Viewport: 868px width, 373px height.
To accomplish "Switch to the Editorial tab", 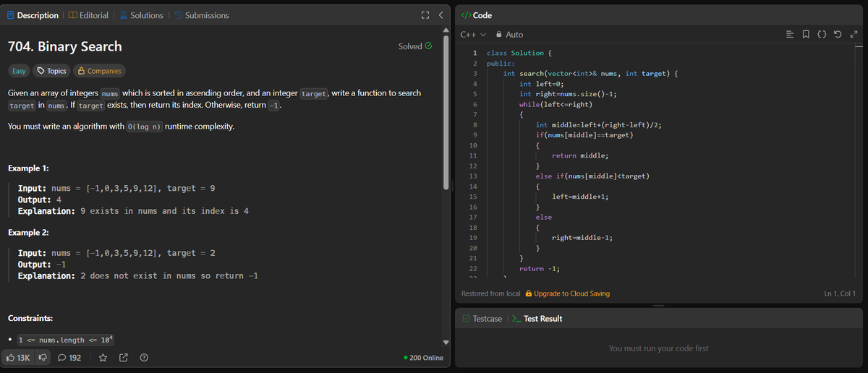I will point(88,15).
